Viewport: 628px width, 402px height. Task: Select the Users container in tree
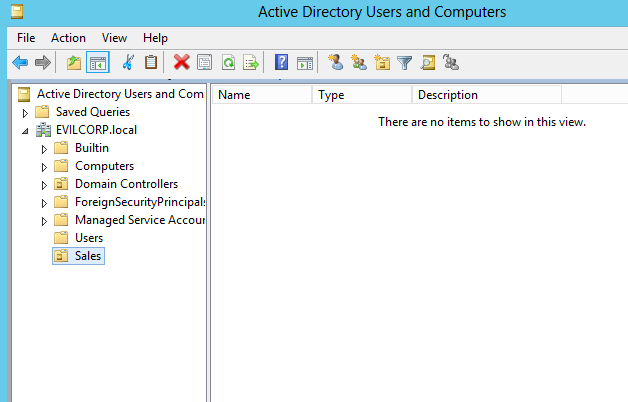[x=89, y=238]
